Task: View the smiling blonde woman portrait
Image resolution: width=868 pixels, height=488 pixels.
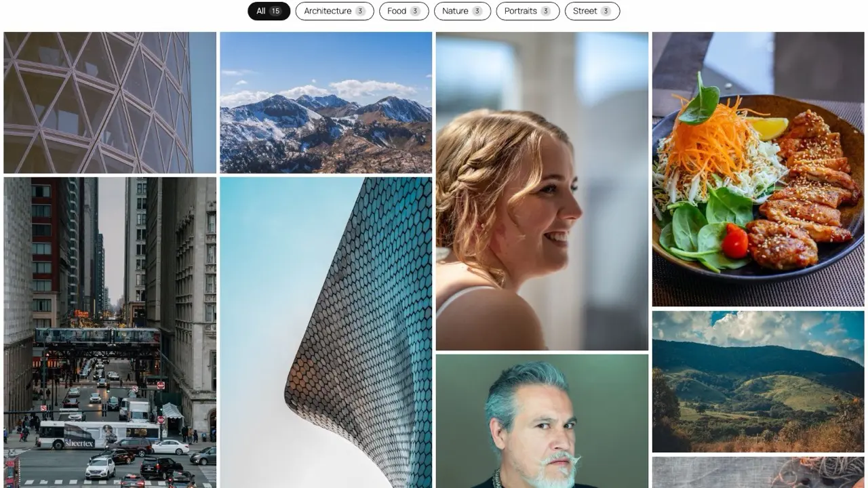Action: coord(542,191)
